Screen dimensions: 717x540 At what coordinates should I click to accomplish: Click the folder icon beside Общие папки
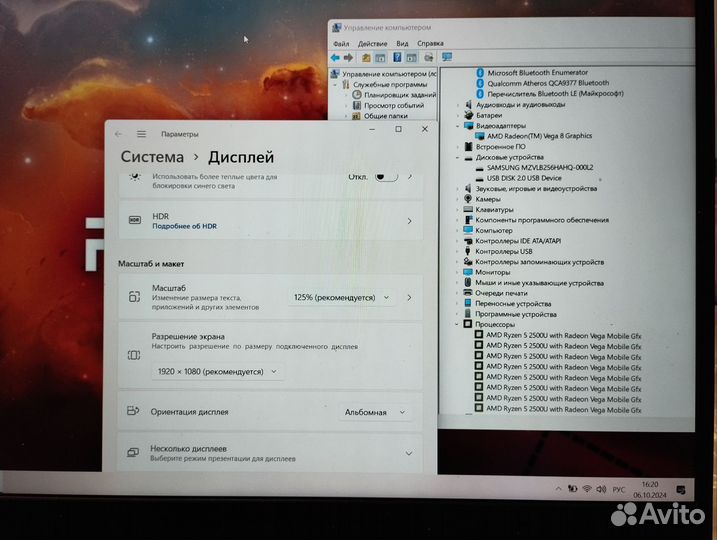(x=357, y=116)
